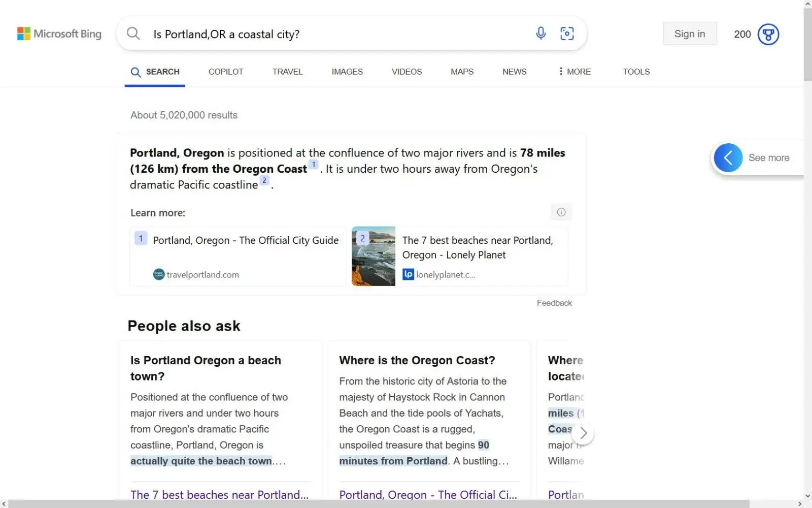The width and height of the screenshot is (812, 508).
Task: Expand the MORE menu
Action: [574, 72]
